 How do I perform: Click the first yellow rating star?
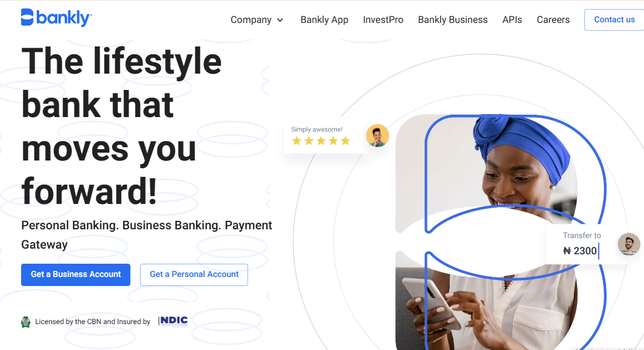click(x=296, y=141)
